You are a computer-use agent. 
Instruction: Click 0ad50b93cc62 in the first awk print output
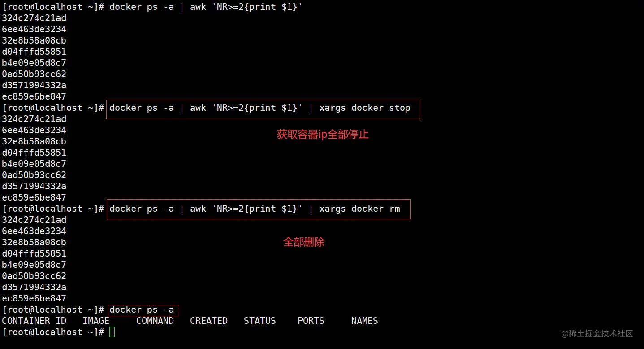click(34, 74)
